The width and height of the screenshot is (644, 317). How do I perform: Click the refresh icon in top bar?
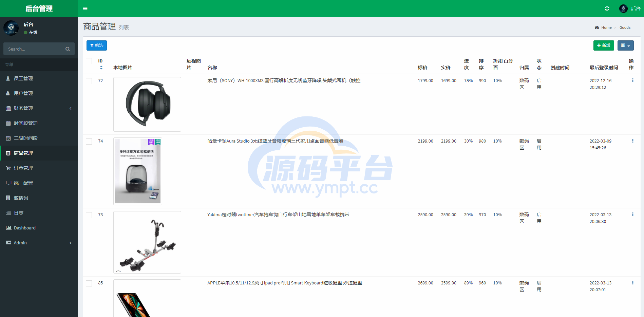(607, 8)
